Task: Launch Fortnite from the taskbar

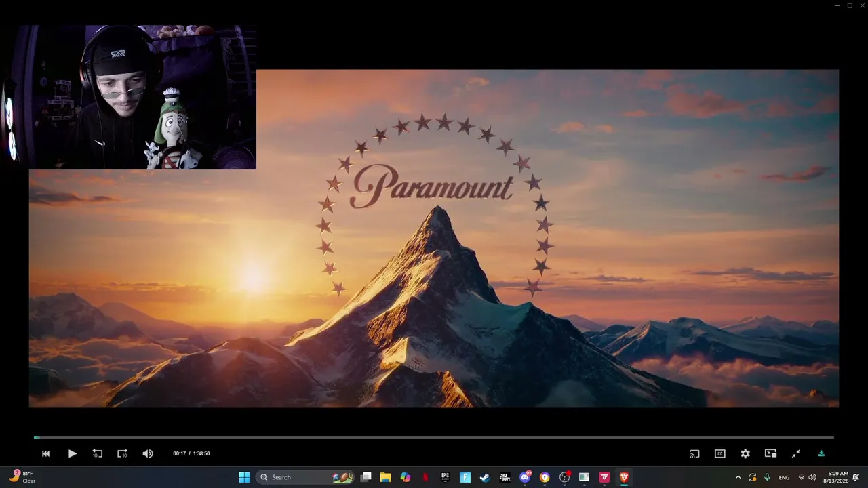Action: pos(465,477)
